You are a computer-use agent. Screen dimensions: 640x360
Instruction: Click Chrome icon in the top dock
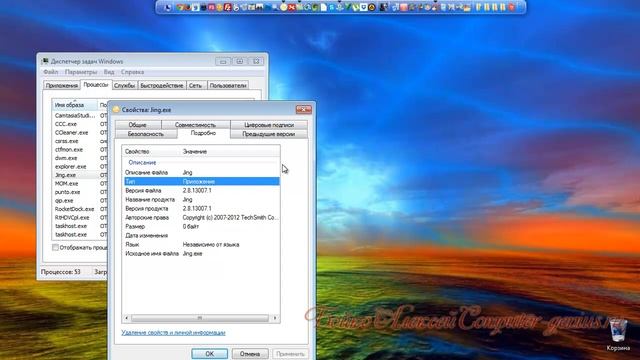(179, 7)
